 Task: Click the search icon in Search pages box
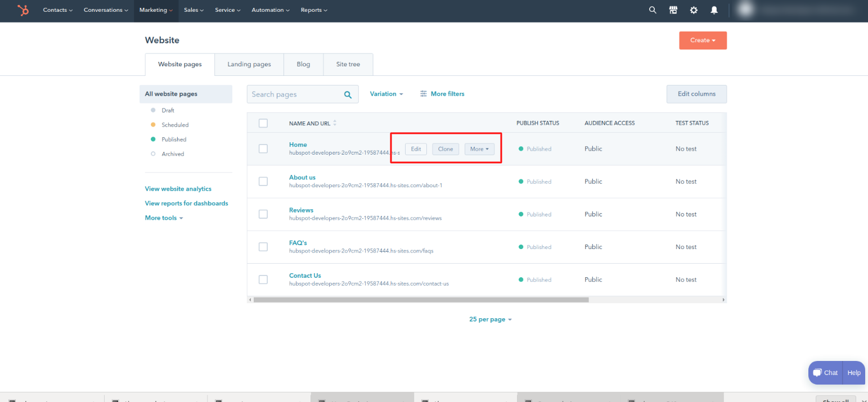click(348, 94)
